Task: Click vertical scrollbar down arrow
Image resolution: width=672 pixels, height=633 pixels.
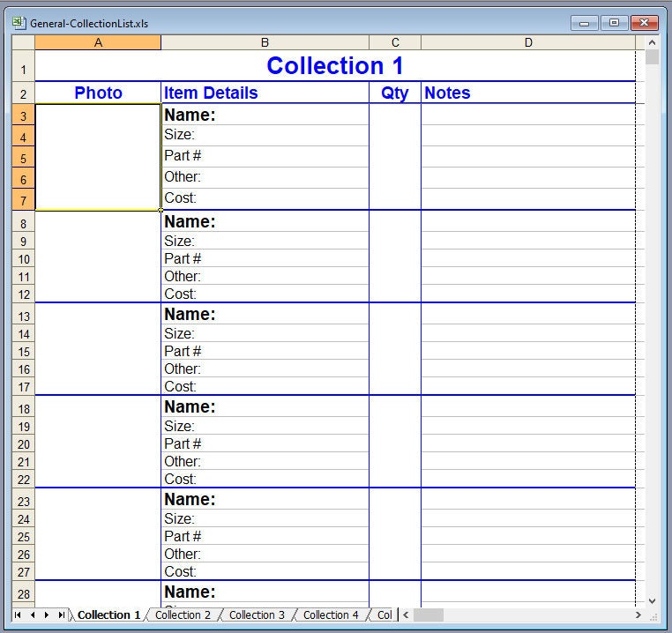Action: (x=652, y=601)
